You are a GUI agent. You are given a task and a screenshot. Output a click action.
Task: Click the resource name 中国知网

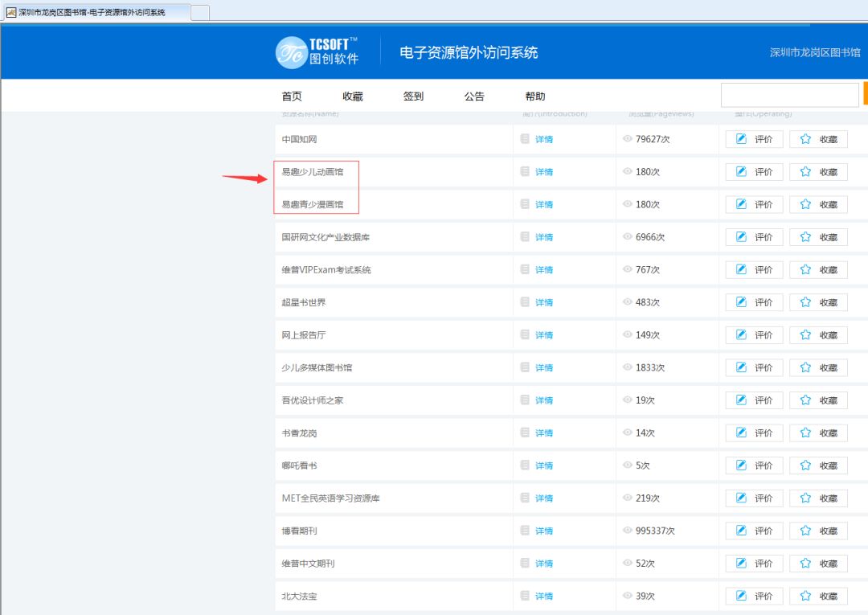click(x=299, y=140)
